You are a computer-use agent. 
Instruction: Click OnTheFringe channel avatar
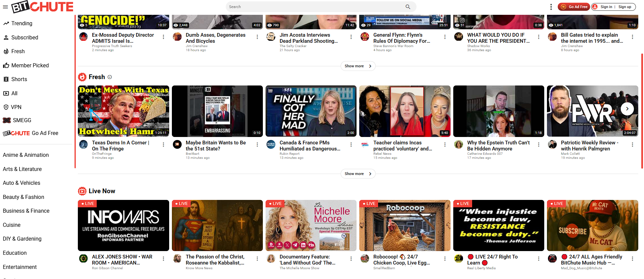coord(83,144)
